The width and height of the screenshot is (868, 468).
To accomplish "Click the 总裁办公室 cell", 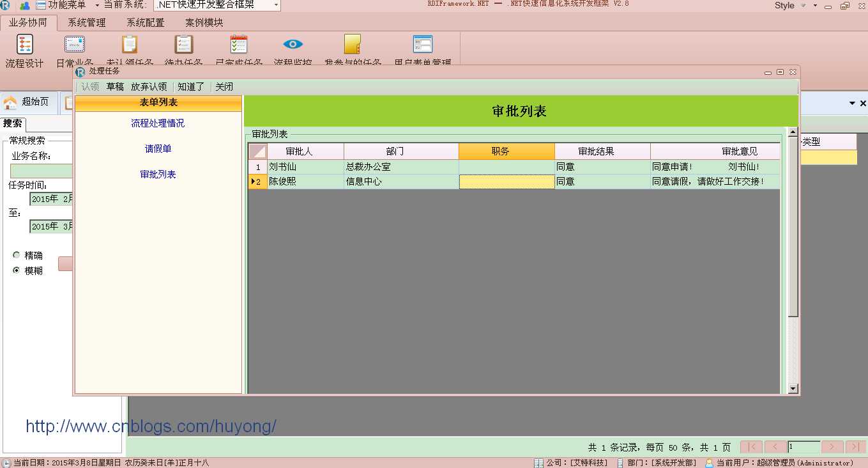I will point(401,167).
